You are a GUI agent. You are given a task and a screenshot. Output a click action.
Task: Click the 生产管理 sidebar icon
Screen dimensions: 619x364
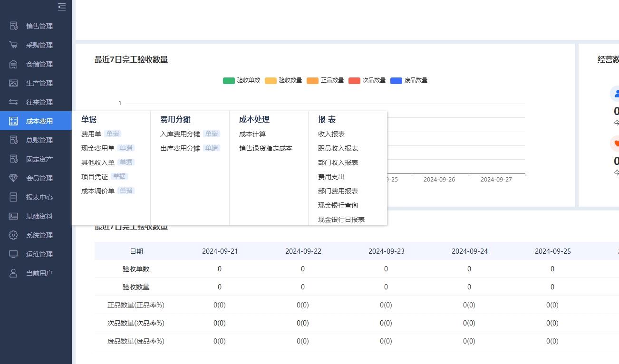[13, 83]
